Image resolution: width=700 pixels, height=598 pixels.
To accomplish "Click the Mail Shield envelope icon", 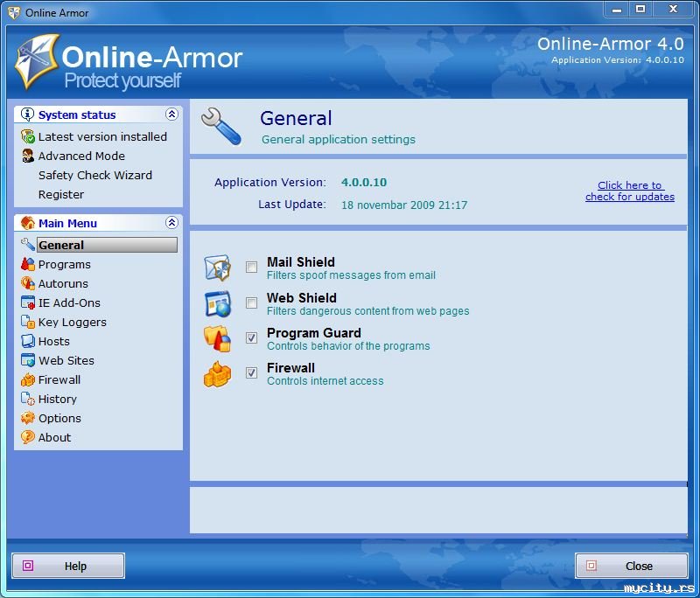I will (218, 268).
